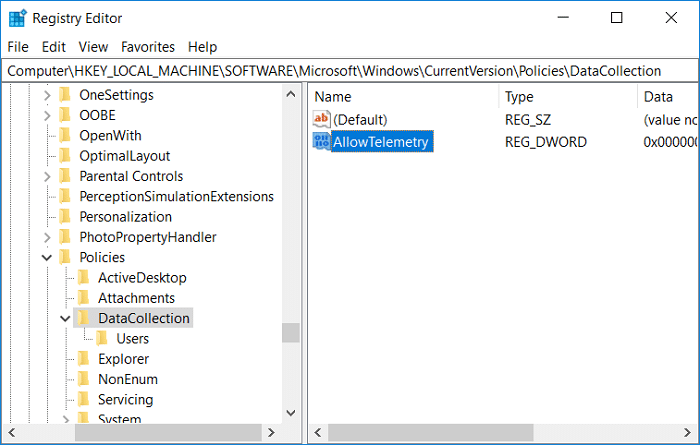Click the Parental Controls folder icon
Viewport: 700px width, 445px height.
click(x=66, y=176)
